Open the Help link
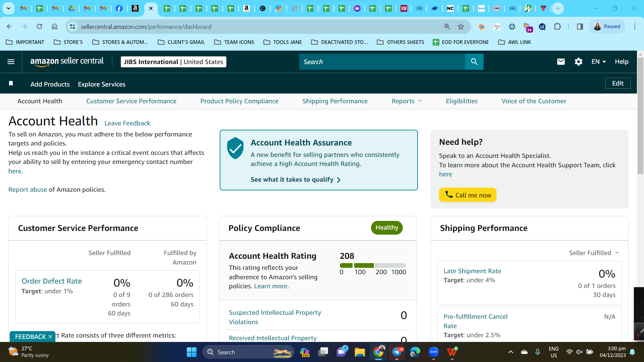 622,62
